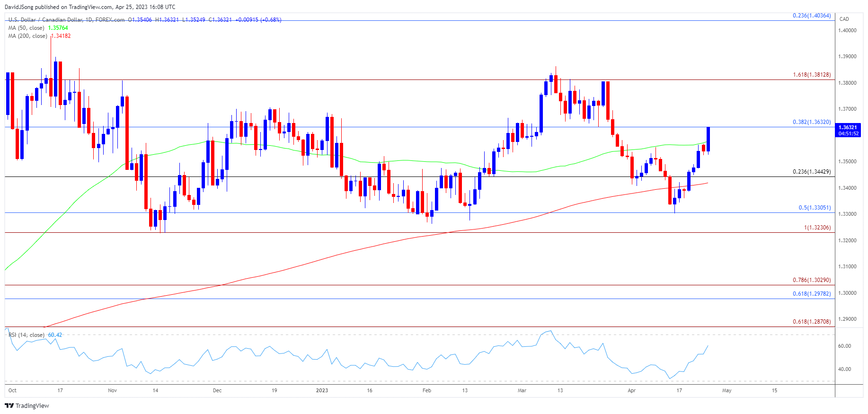
Task: Select the 0.786(1.30290) Fibonacci label
Action: click(812, 280)
